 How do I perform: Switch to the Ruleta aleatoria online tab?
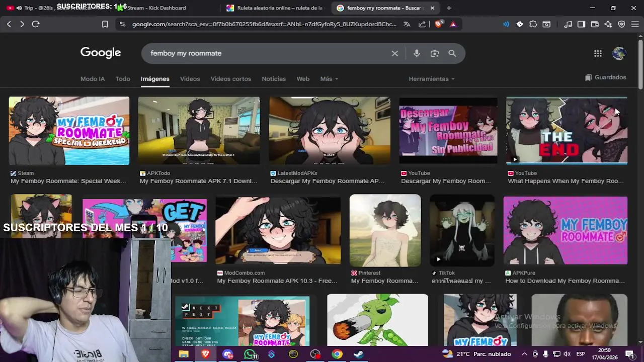[x=274, y=8]
